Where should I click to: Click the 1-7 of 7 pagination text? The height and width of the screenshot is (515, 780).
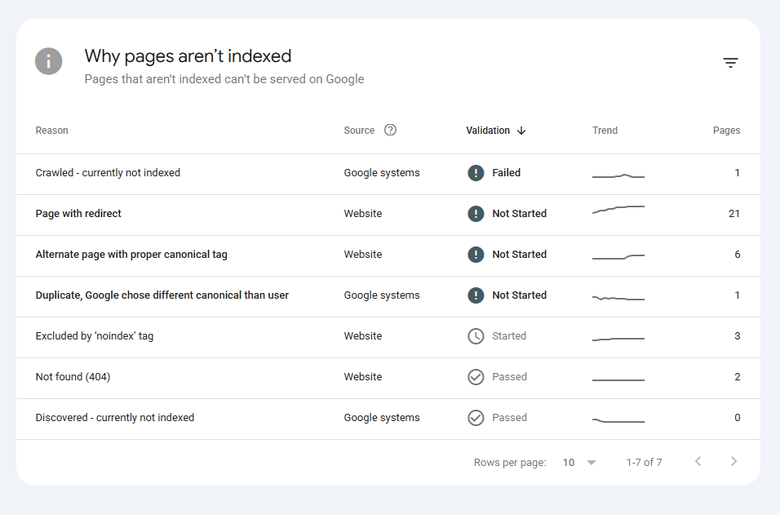(644, 462)
